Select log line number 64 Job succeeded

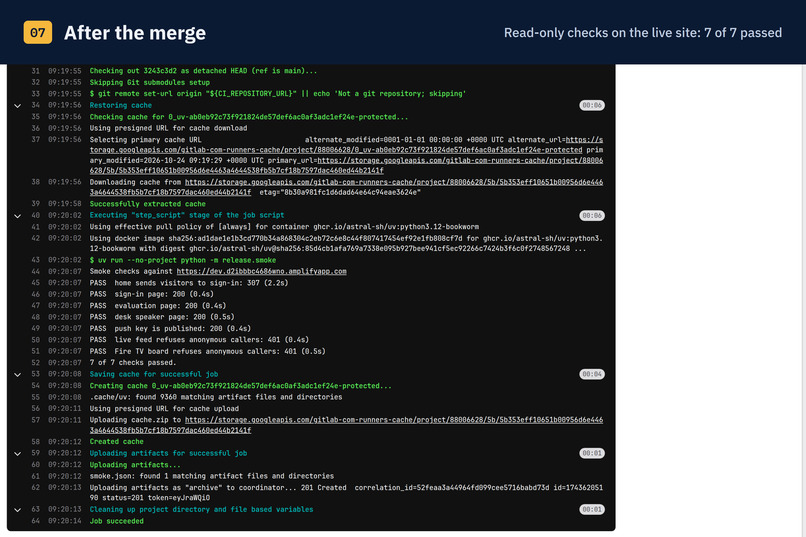[x=35, y=521]
